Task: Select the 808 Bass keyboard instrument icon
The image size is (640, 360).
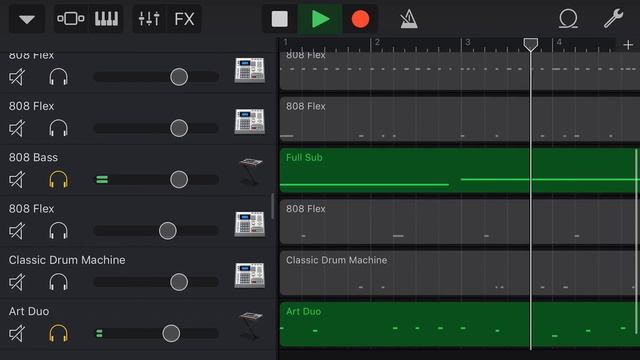Action: pos(250,171)
